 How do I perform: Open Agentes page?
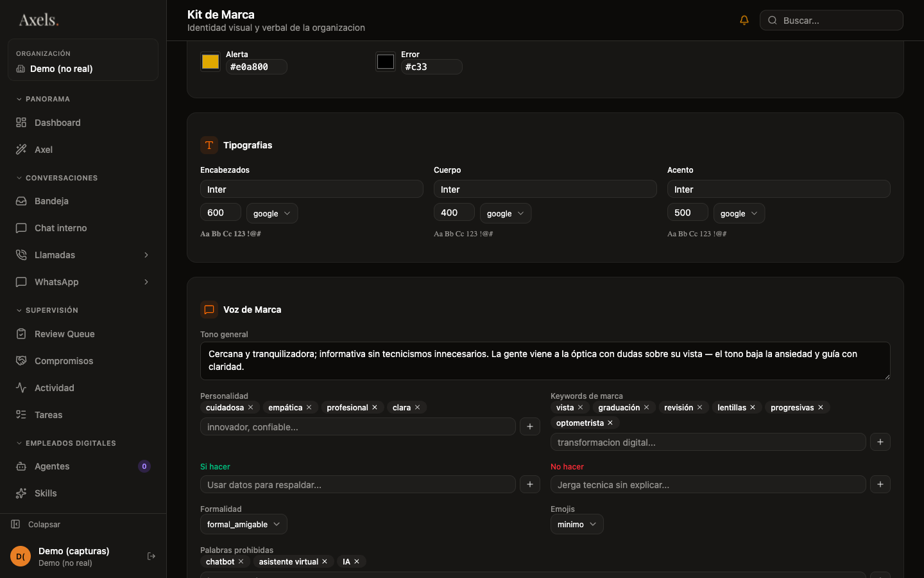[x=83, y=466]
